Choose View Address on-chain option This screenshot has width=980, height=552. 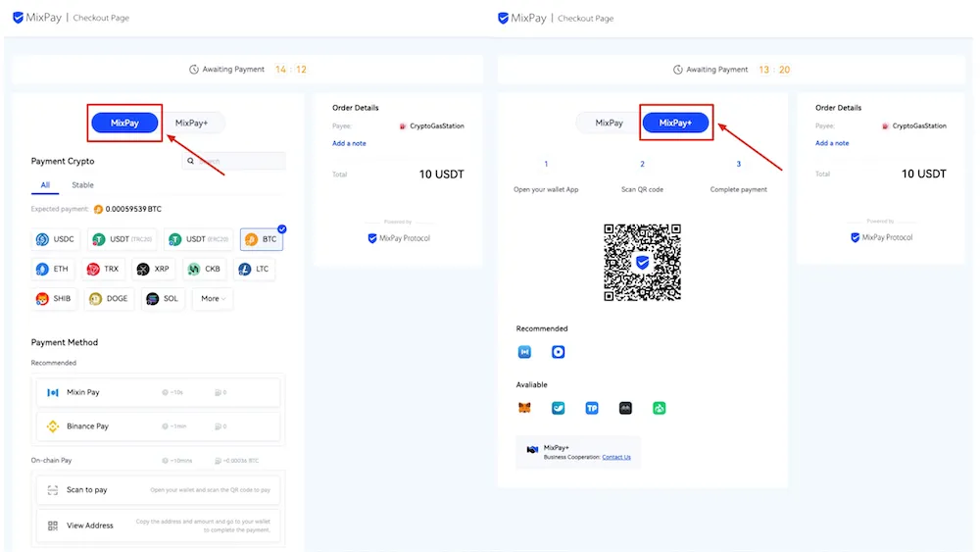pyautogui.click(x=158, y=526)
